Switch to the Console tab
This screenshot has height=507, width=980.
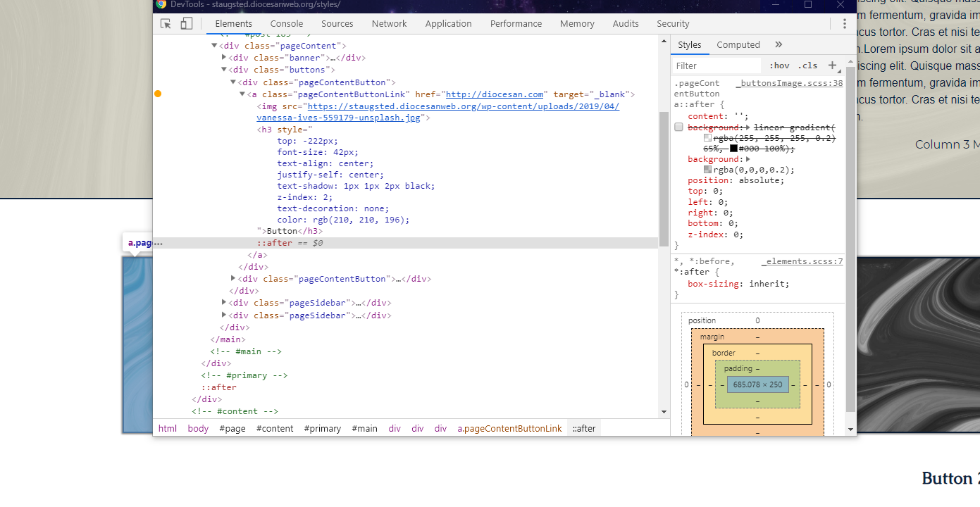pyautogui.click(x=287, y=24)
